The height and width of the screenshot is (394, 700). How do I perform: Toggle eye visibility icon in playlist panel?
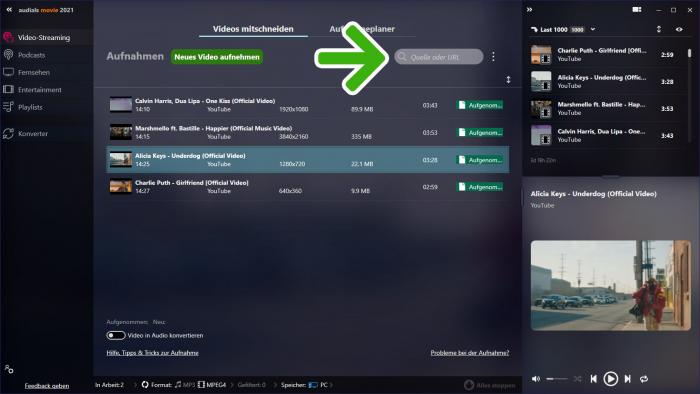coord(679,29)
